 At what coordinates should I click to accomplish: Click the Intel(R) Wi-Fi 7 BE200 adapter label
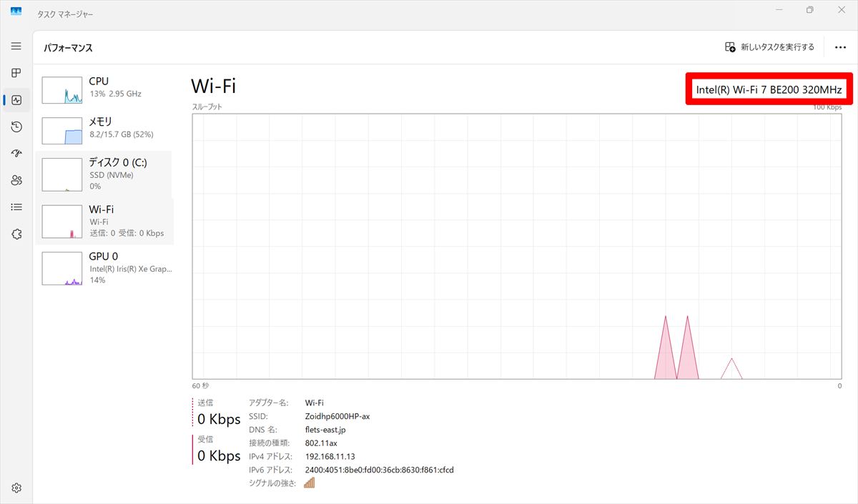pyautogui.click(x=769, y=89)
